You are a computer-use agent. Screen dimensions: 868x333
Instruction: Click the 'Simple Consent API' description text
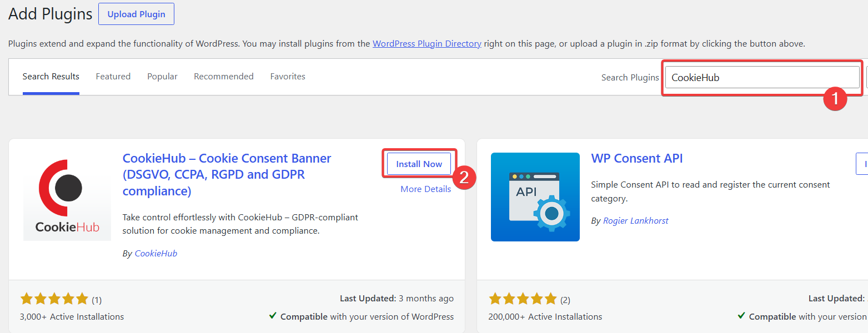coord(710,191)
